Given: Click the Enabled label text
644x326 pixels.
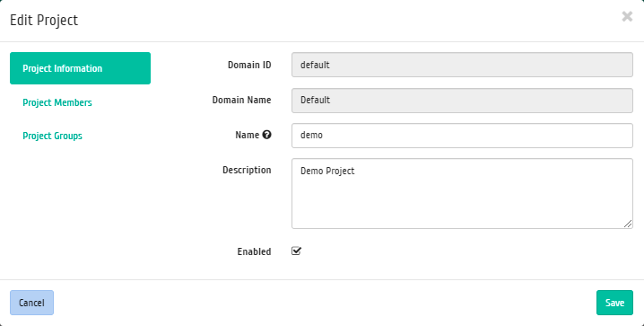Looking at the screenshot, I should point(254,251).
